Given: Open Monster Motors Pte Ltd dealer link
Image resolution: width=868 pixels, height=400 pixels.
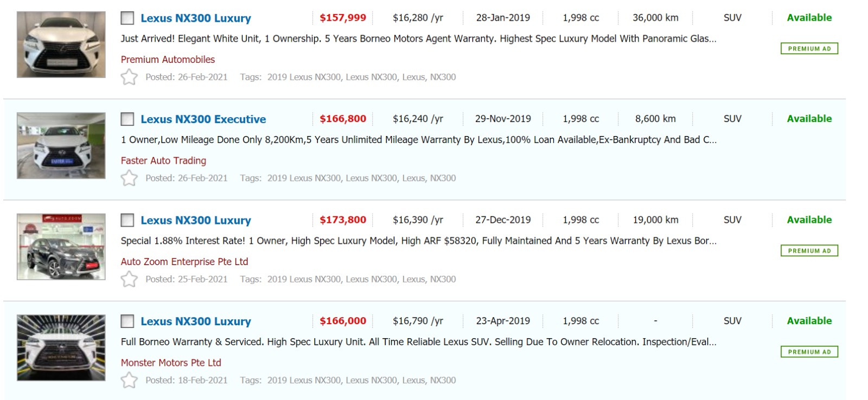Looking at the screenshot, I should 171,363.
